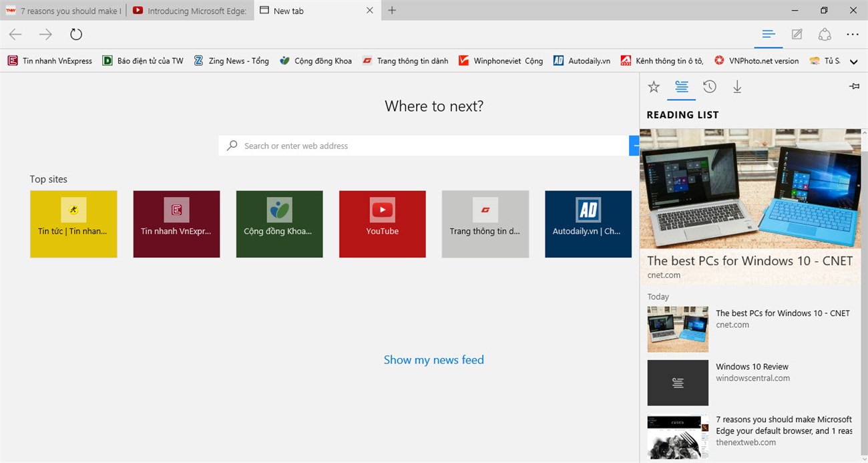Click Show my news feed link
The image size is (868, 463).
pos(434,359)
